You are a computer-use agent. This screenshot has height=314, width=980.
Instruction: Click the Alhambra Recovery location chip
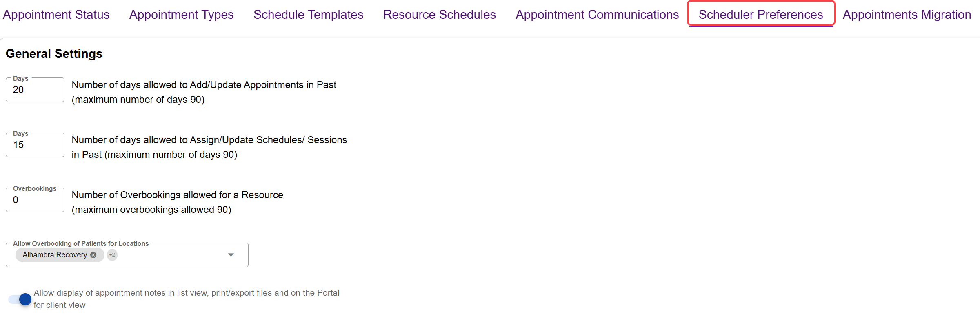tap(55, 255)
